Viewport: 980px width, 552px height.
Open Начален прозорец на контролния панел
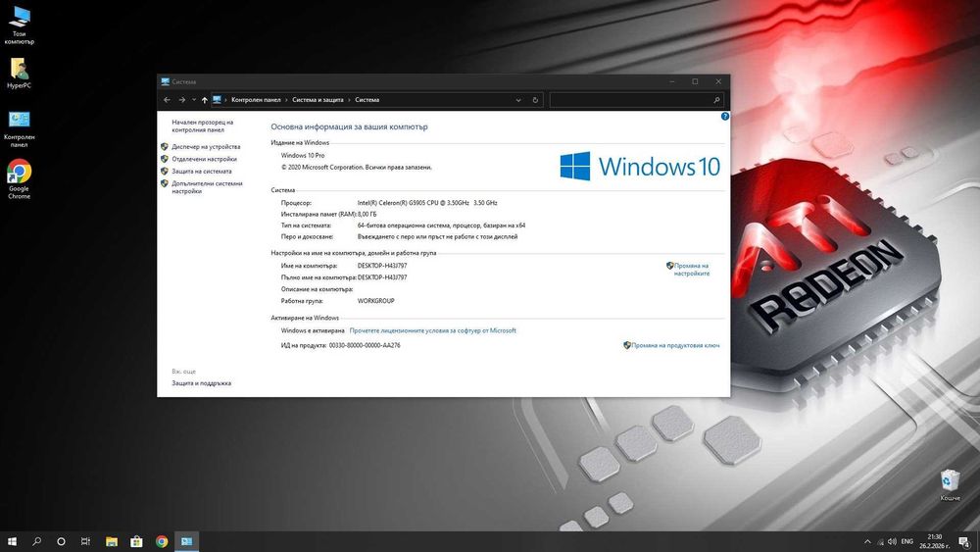[203, 126]
